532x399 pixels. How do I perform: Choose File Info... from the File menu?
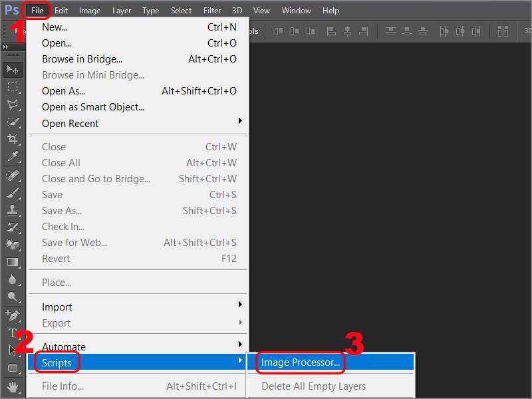(x=138, y=386)
